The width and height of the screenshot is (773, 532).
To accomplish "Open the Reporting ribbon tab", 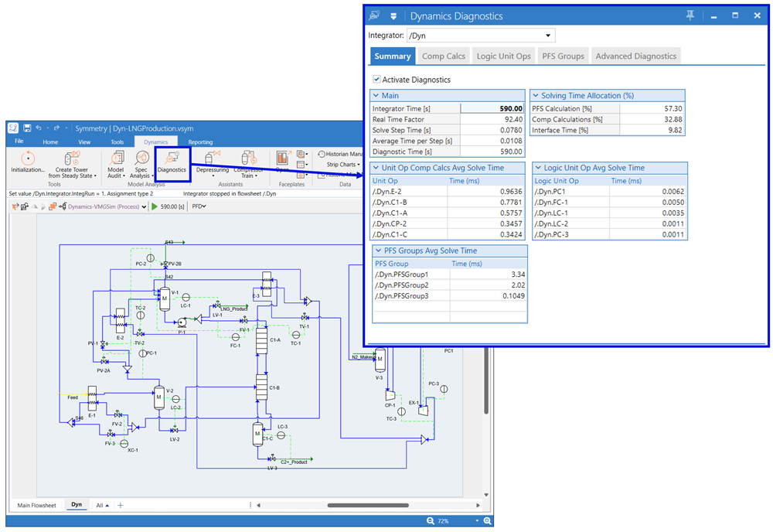I will [200, 142].
